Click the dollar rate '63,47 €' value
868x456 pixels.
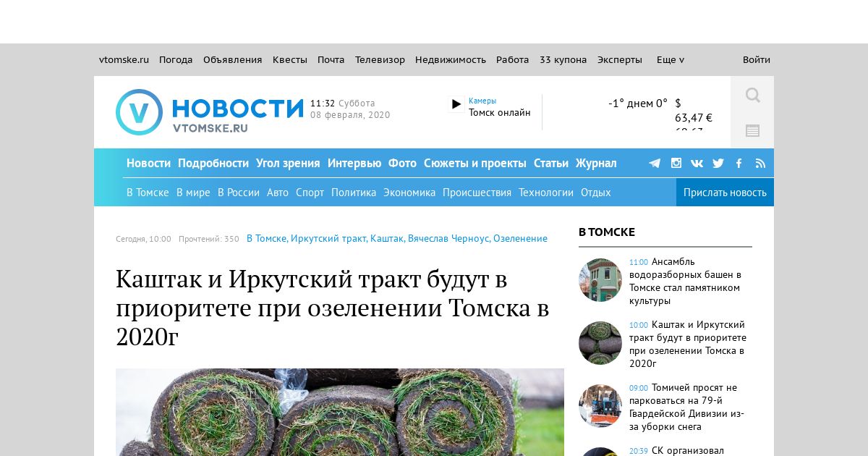click(x=694, y=118)
